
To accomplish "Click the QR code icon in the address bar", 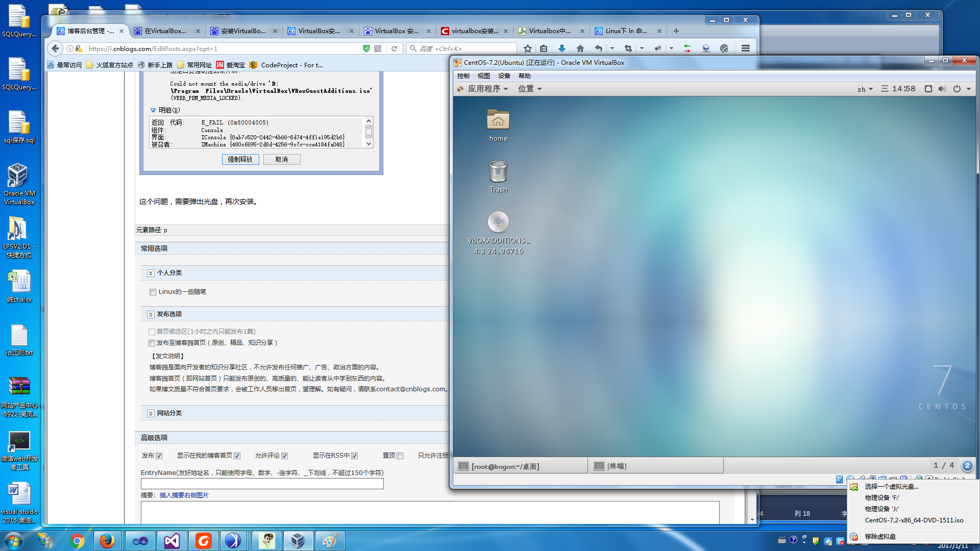I will tap(378, 48).
